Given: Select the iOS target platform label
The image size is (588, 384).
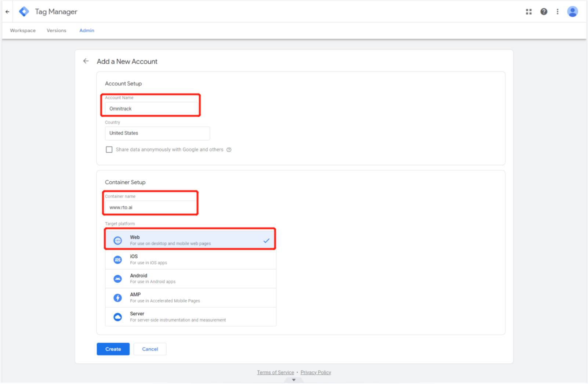Looking at the screenshot, I should pos(134,256).
